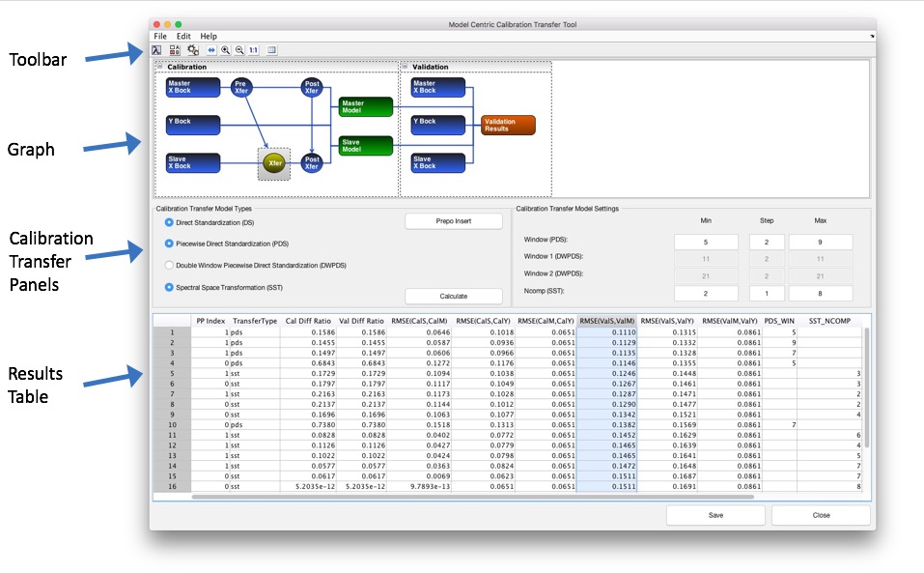This screenshot has height=573, width=924.
Task: Click the green Master Model node
Action: [x=365, y=106]
